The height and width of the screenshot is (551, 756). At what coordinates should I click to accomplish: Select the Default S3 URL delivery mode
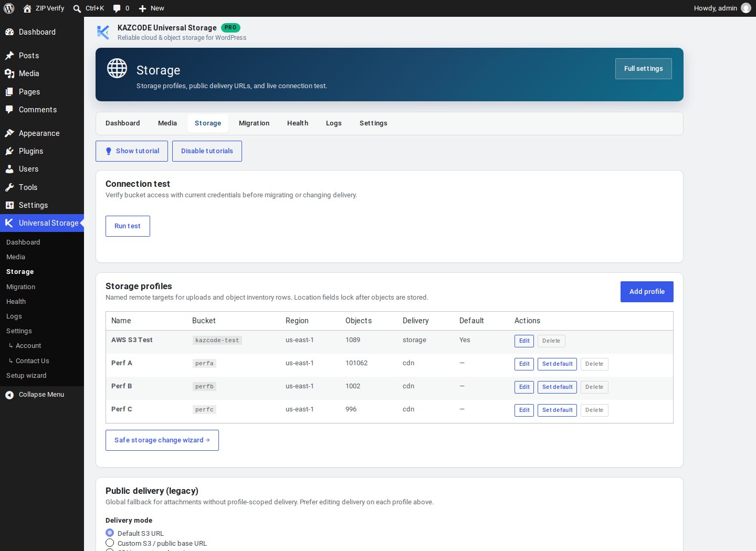tap(110, 533)
